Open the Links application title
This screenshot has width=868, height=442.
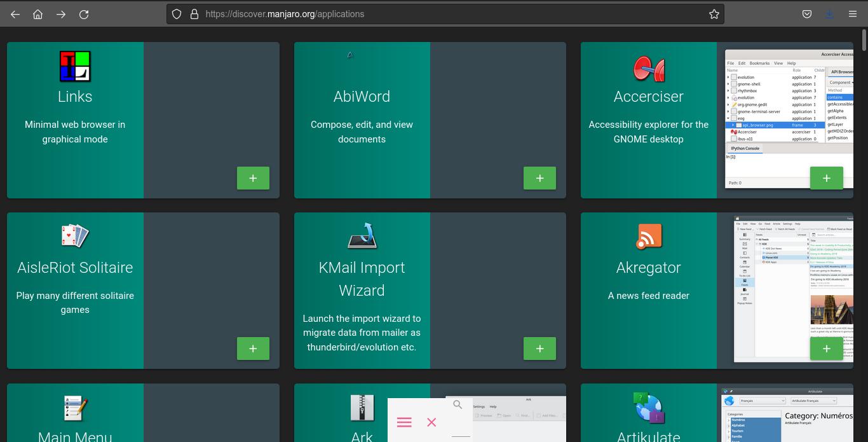(x=75, y=97)
